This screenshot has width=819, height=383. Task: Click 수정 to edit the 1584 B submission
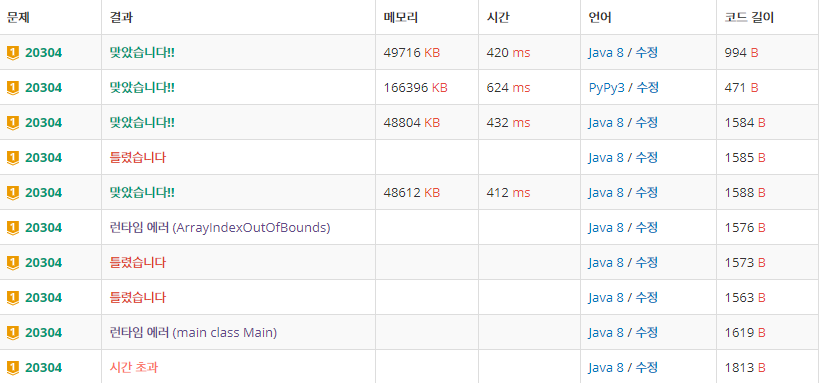point(646,122)
